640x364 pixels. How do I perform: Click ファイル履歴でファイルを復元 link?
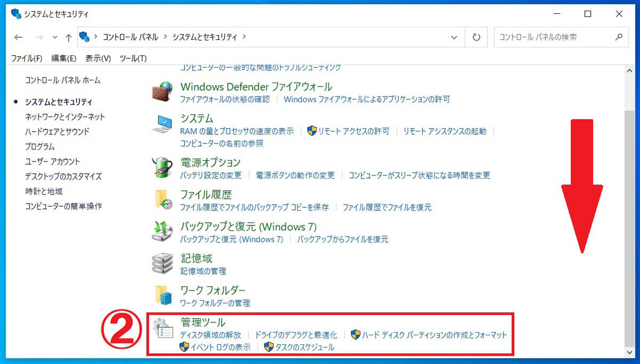[x=387, y=207]
